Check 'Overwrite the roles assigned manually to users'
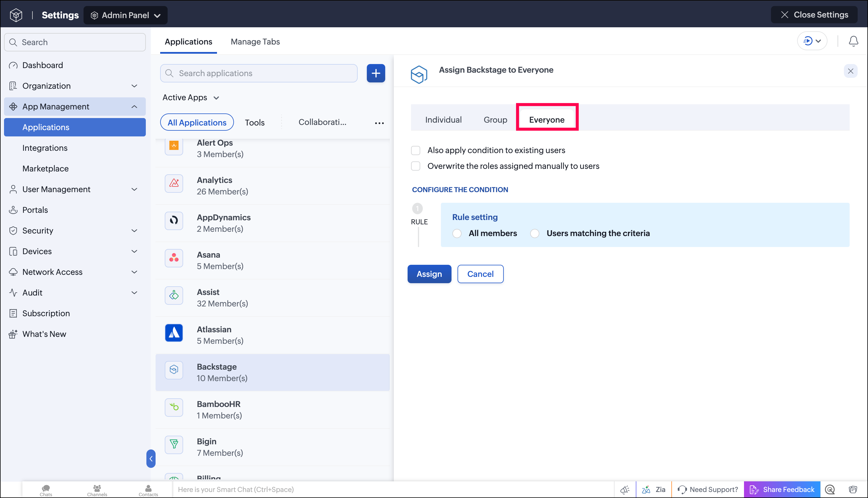The image size is (868, 498). [416, 166]
